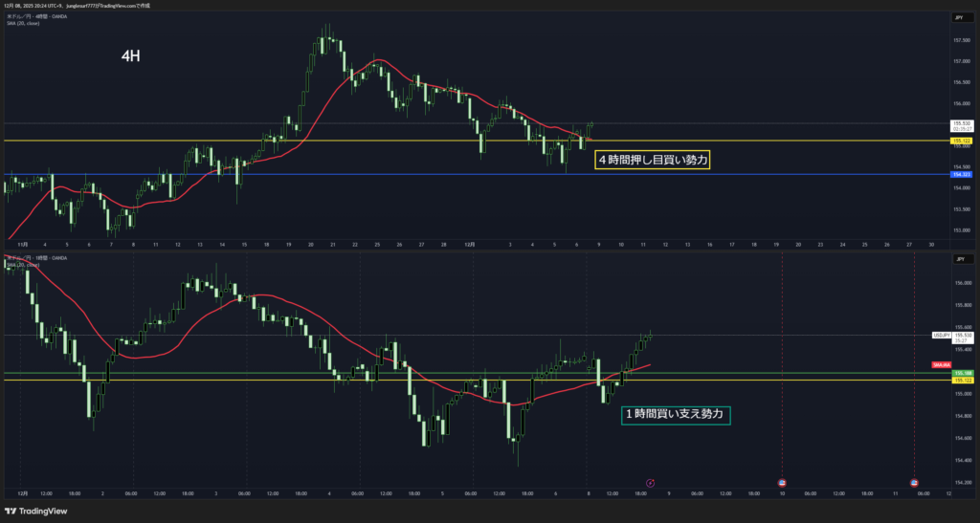The height and width of the screenshot is (523, 980).
Task: Open the JPY currency selector on upper chart
Action: pos(960,16)
